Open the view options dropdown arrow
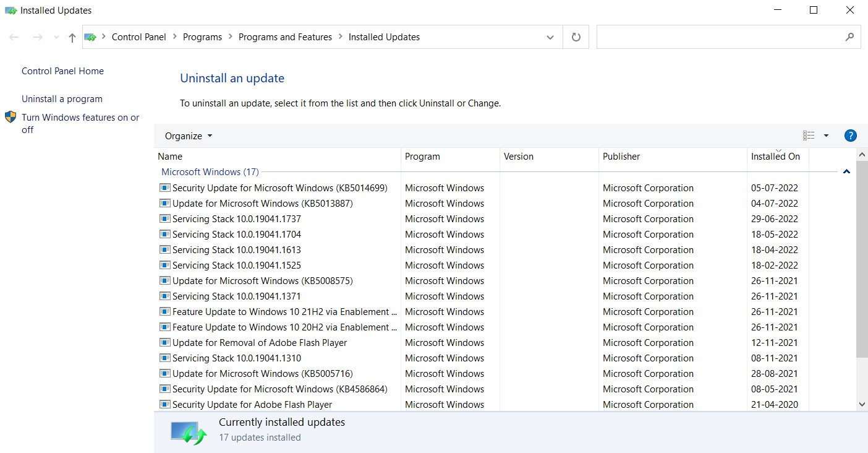The width and height of the screenshot is (868, 453). [x=826, y=136]
